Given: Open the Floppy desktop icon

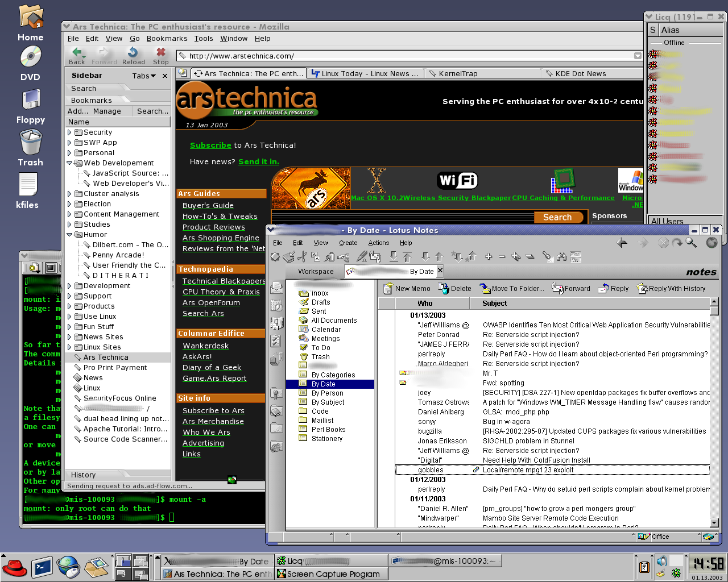Looking at the screenshot, I should pyautogui.click(x=31, y=99).
